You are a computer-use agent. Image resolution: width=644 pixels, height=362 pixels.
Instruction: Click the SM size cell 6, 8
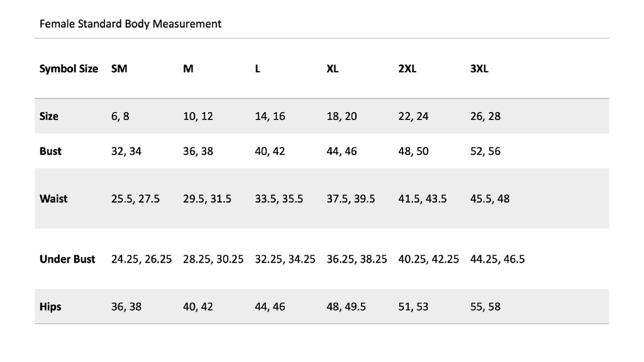tap(120, 116)
